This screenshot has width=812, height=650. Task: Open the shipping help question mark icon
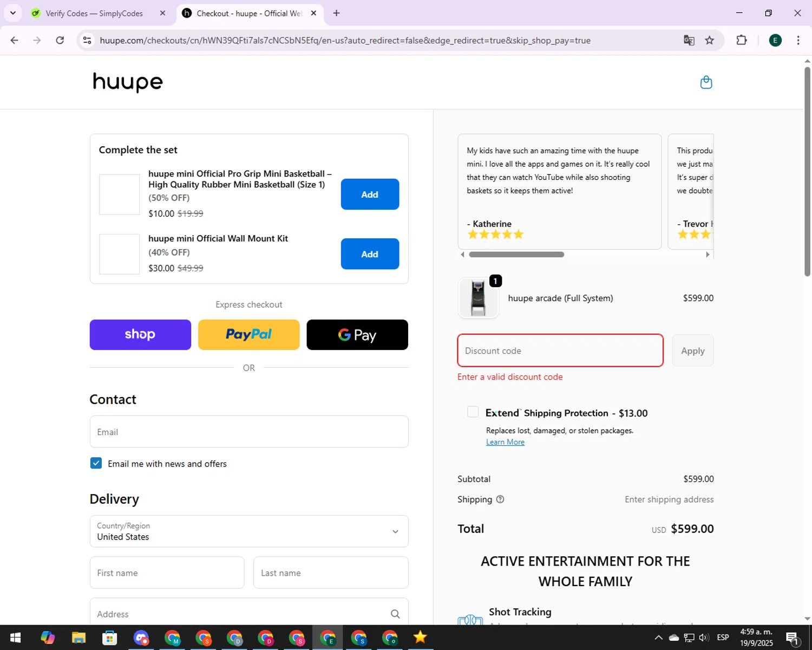coord(500,499)
